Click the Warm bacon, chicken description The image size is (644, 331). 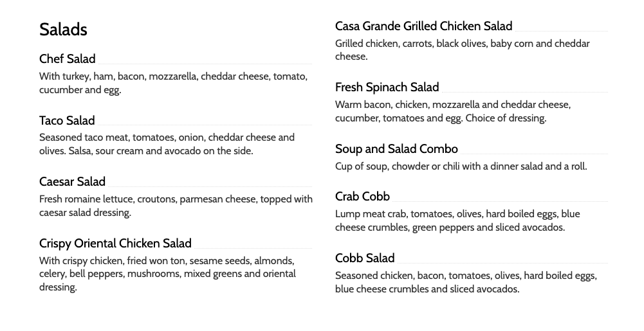pyautogui.click(x=453, y=112)
